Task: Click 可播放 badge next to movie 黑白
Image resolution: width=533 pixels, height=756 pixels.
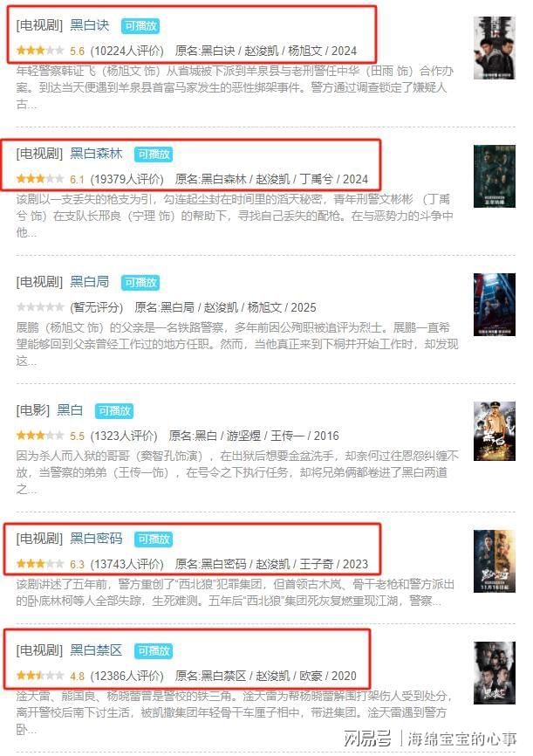Action: (x=114, y=411)
